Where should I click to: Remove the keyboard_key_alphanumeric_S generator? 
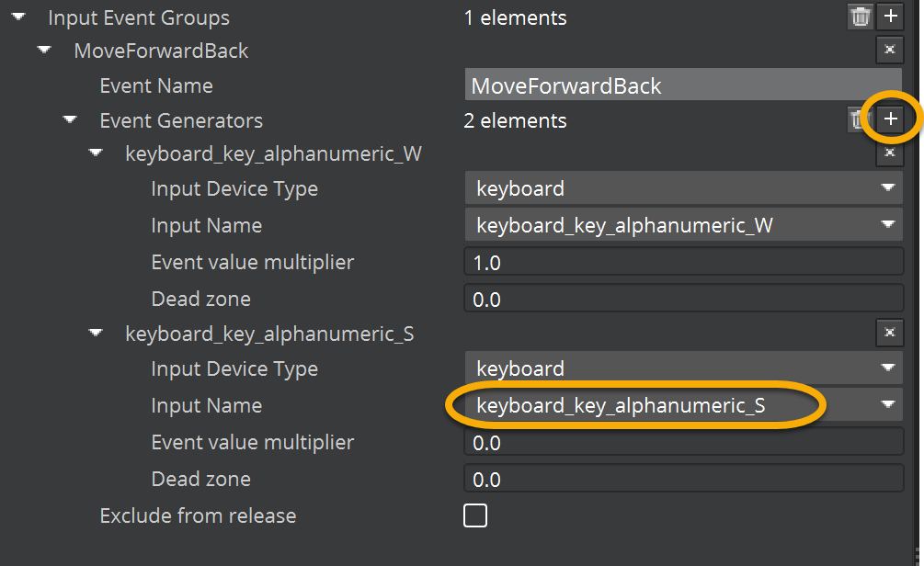(x=889, y=334)
